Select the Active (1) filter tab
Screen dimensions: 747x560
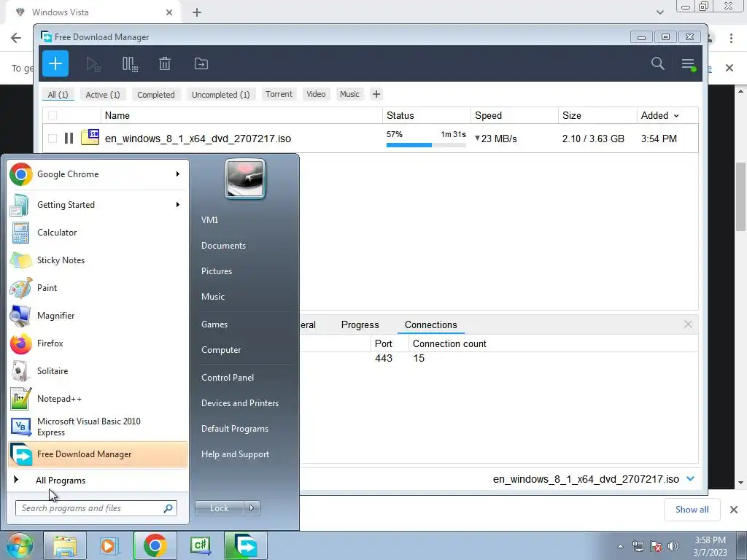(103, 95)
